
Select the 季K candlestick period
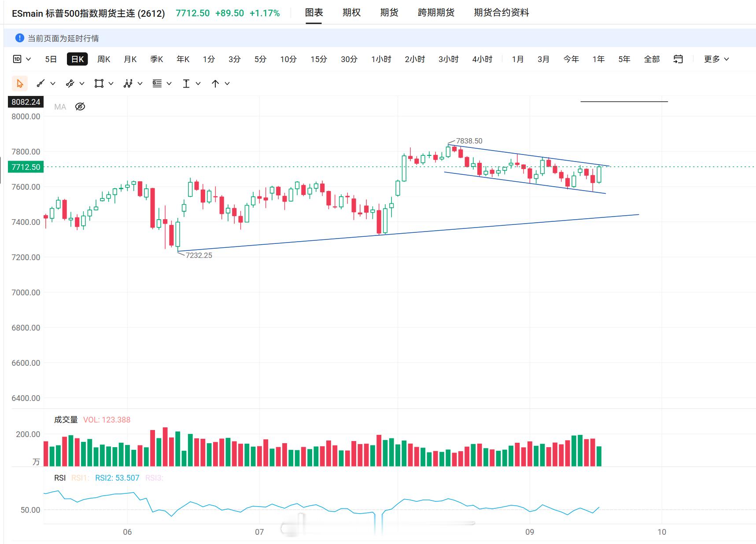157,59
